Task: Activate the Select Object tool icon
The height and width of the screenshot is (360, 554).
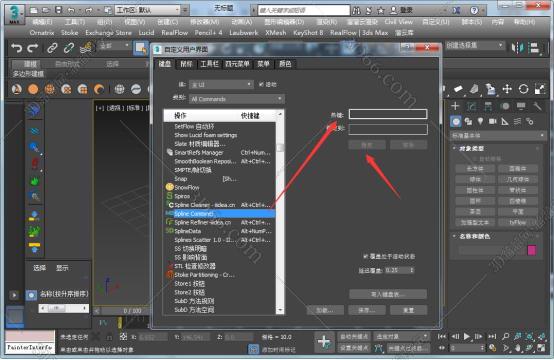Action: (x=141, y=48)
